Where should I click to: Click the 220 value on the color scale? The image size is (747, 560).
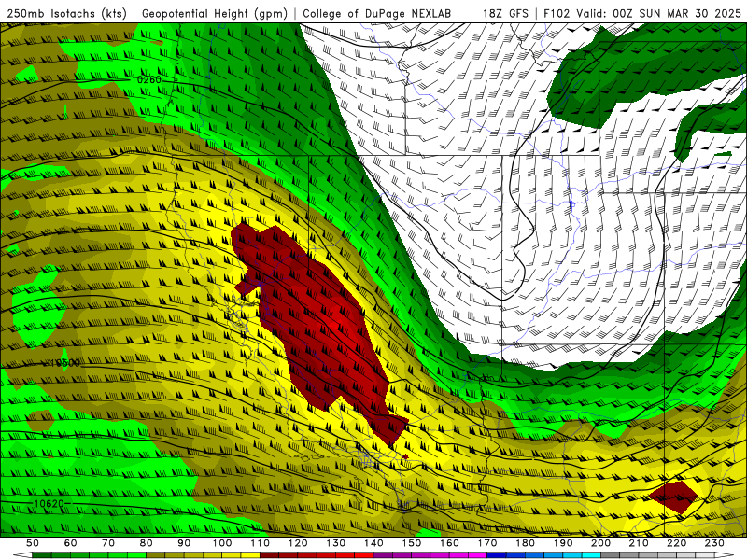click(x=676, y=543)
